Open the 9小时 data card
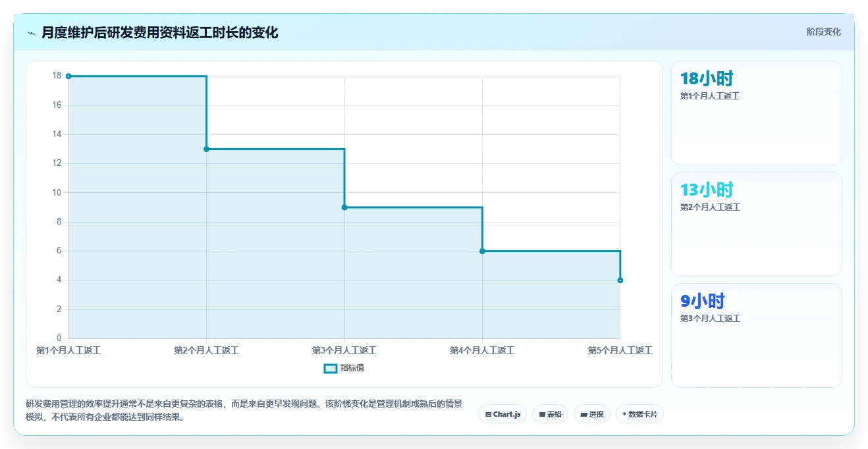 tap(756, 335)
